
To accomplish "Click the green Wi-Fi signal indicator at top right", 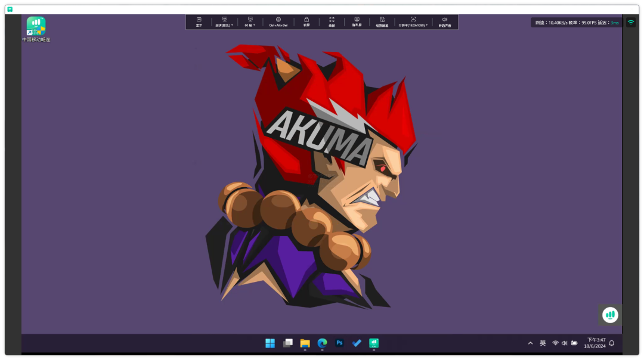I will click(x=631, y=23).
